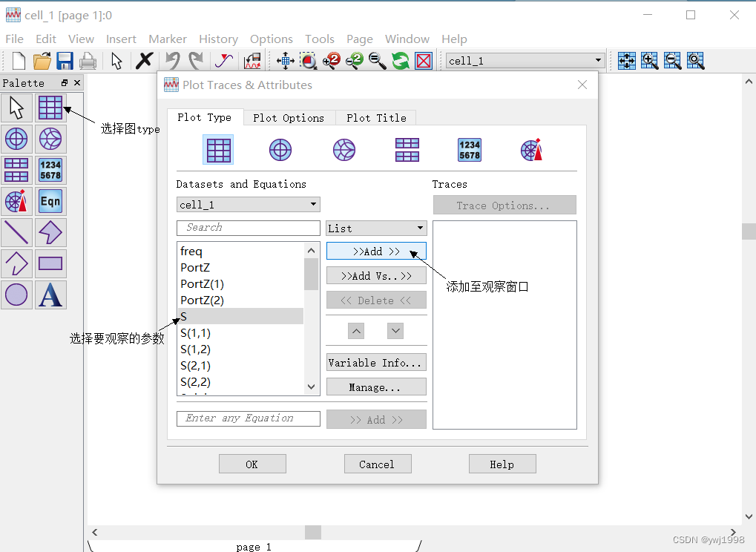Select the text tool in the Palette
Viewport: 756px width, 552px height.
pyautogui.click(x=50, y=295)
